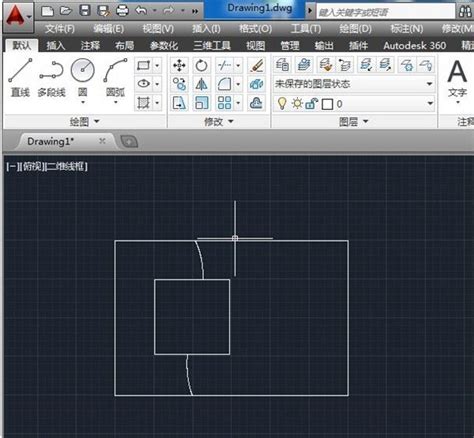The width and height of the screenshot is (474, 438).
Task: Open the 格式(O) menu
Action: pyautogui.click(x=255, y=29)
